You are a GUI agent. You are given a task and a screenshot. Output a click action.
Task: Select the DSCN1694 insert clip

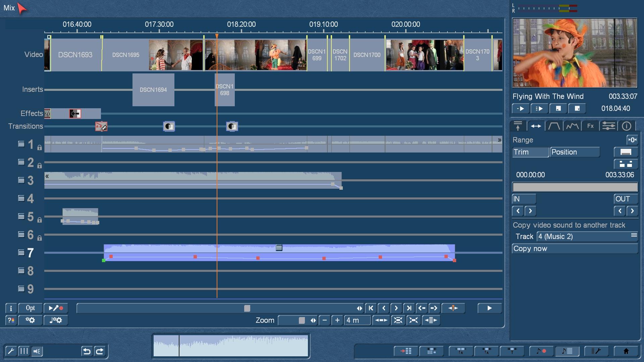coord(153,90)
